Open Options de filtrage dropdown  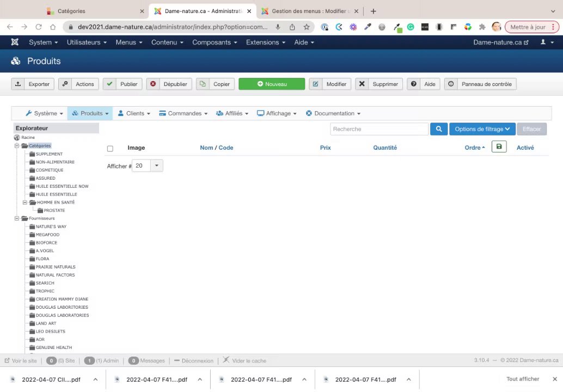tap(482, 129)
